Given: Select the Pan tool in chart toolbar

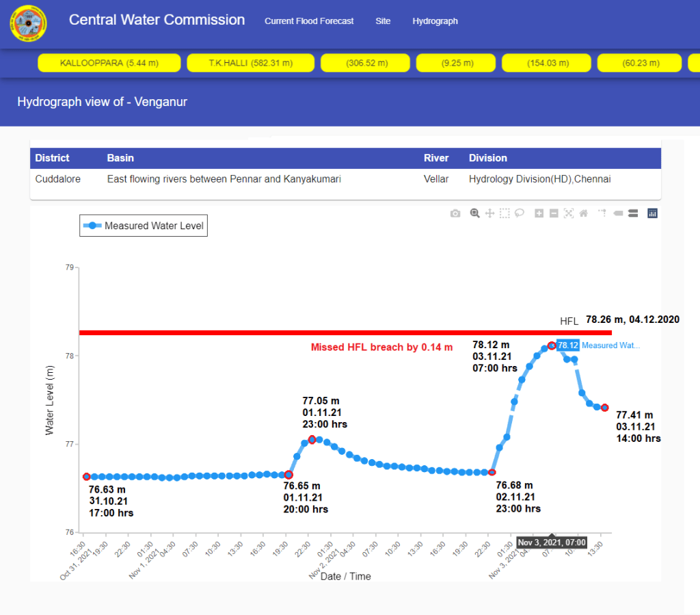Looking at the screenshot, I should [489, 213].
